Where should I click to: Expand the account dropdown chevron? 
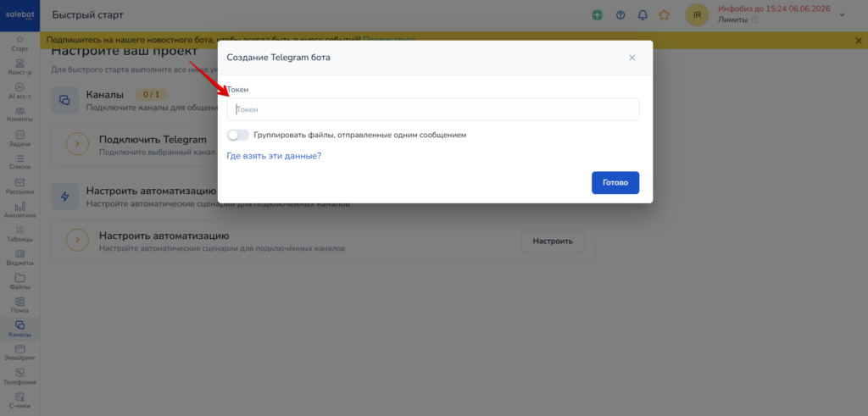click(x=842, y=15)
